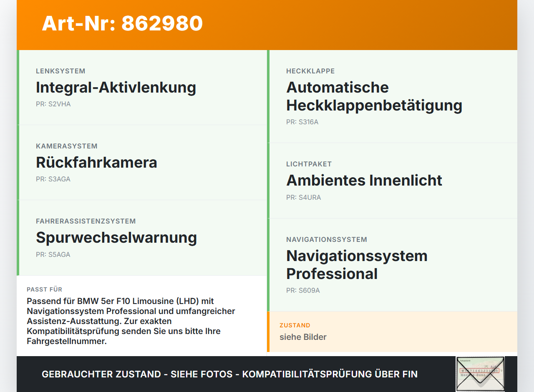Click the Ambientes Innenlicht heading
534x392 pixels.
[x=364, y=180]
